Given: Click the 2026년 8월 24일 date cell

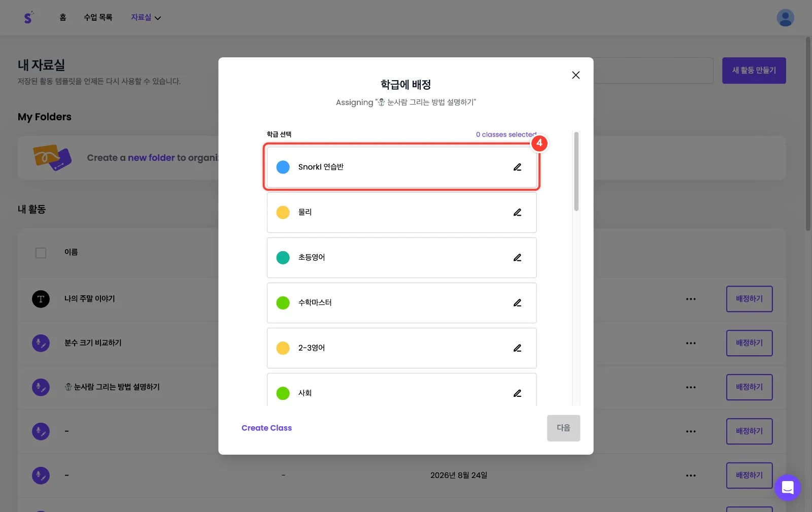Looking at the screenshot, I should 459,475.
